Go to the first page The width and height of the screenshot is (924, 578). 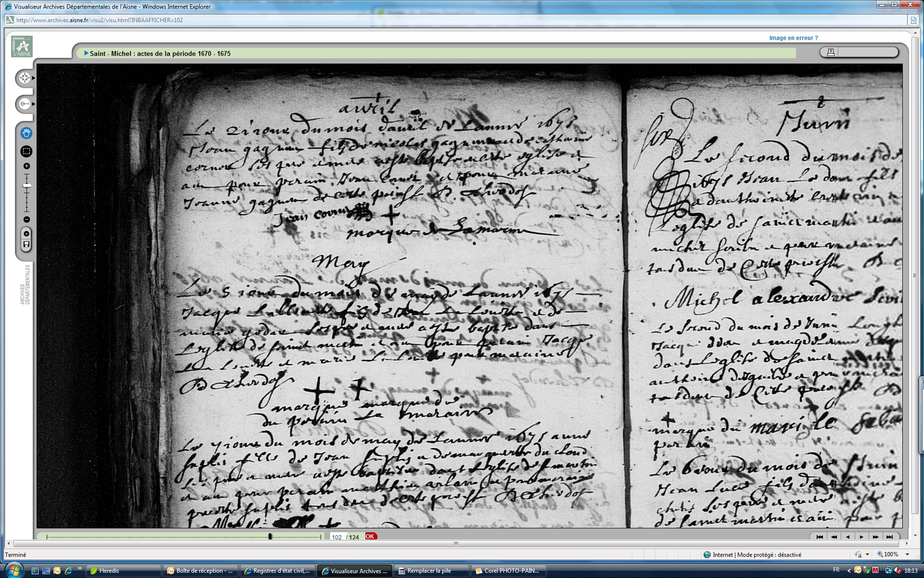pos(820,537)
